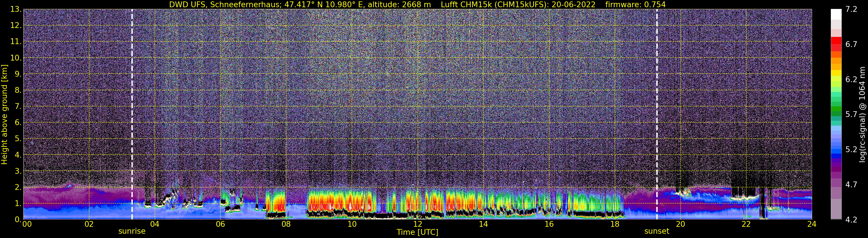Click the red segment of the colorbar
Image resolution: width=868 pixels, height=238 pixels.
[x=836, y=40]
